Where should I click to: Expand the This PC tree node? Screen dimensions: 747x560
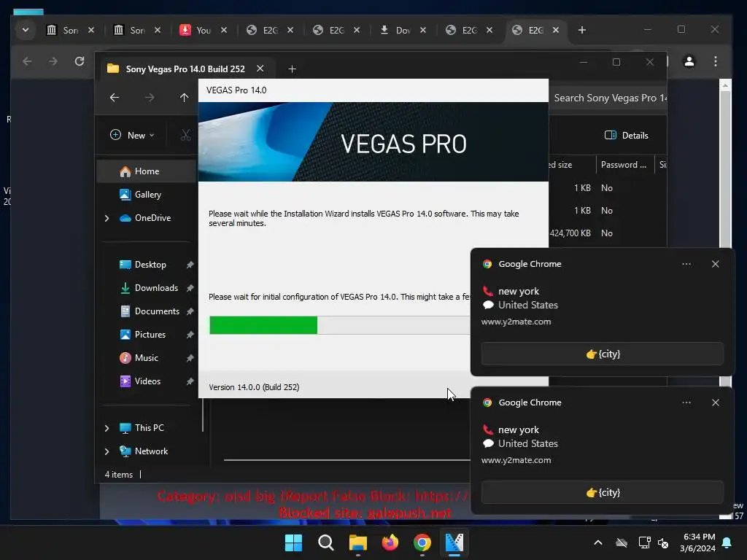pos(107,428)
